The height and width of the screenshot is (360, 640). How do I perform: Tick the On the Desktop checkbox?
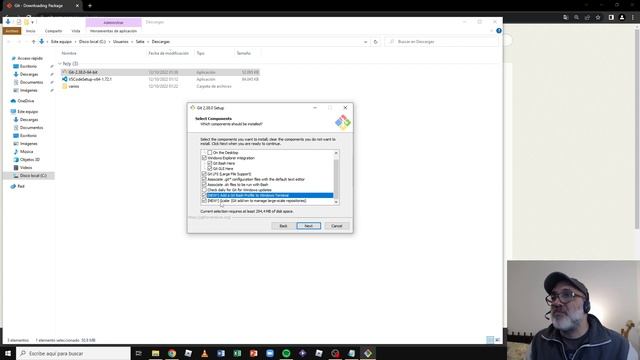click(x=210, y=153)
